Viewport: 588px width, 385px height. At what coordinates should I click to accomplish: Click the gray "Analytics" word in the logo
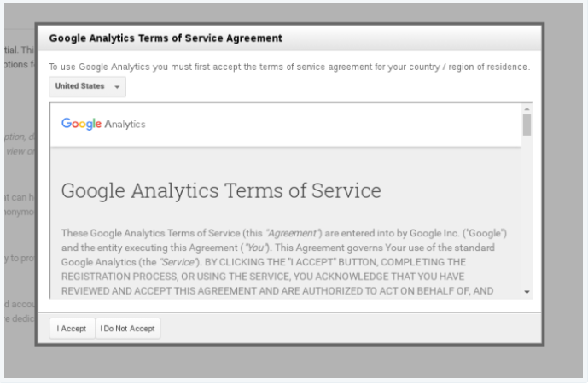coord(125,124)
